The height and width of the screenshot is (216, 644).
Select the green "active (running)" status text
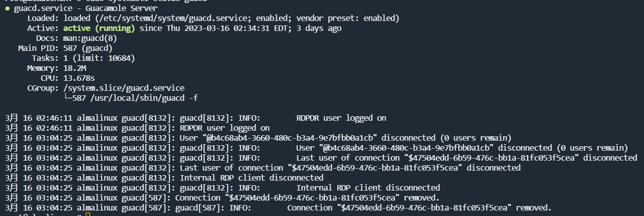[x=99, y=28]
